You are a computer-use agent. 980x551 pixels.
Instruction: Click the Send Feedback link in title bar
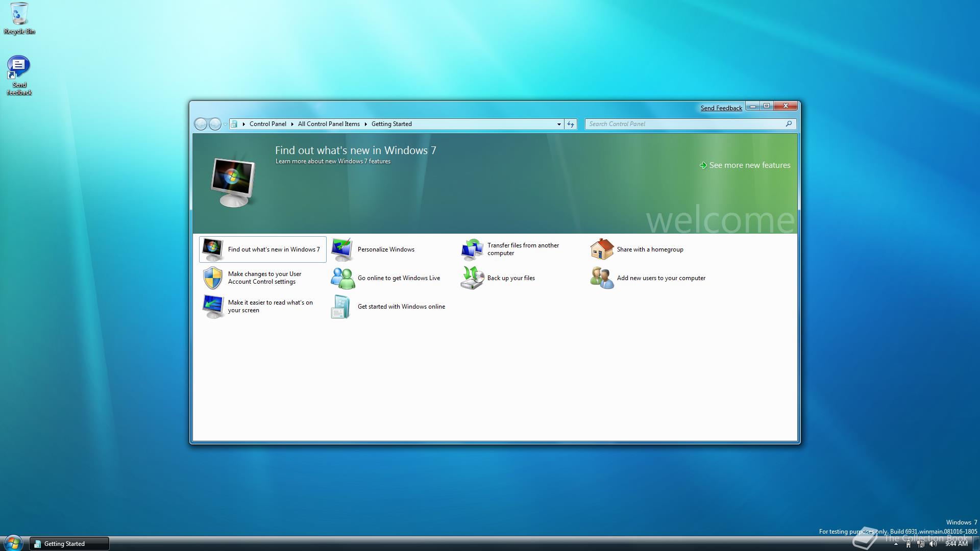point(721,108)
